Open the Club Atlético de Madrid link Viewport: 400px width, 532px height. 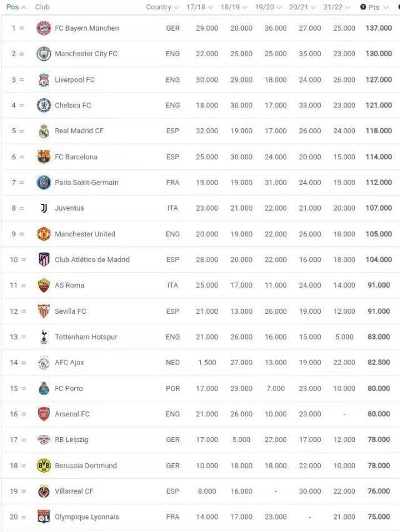click(x=92, y=259)
